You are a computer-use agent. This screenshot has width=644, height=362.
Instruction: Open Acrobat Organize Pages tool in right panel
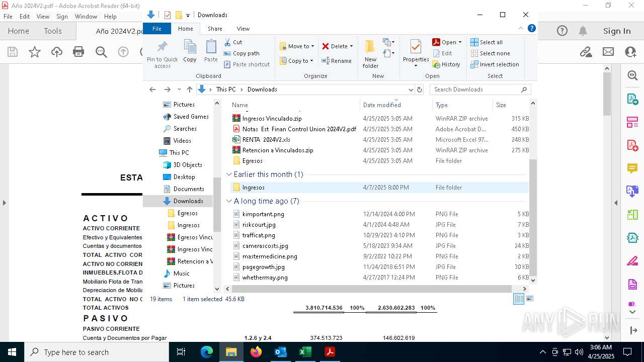tap(632, 215)
